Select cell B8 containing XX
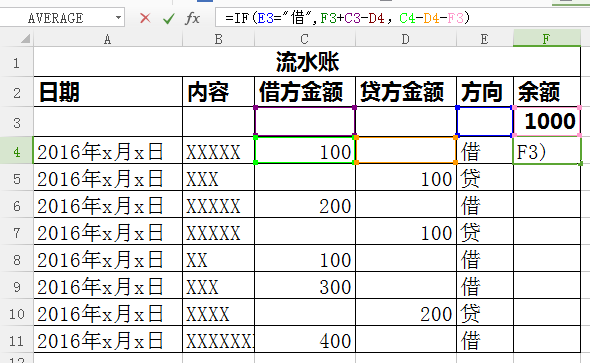This screenshot has width=590, height=363. point(218,259)
